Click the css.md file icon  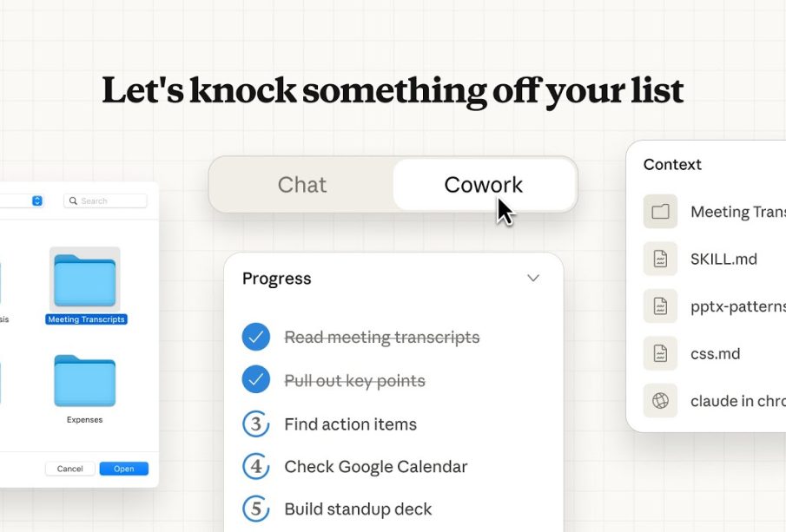[660, 353]
